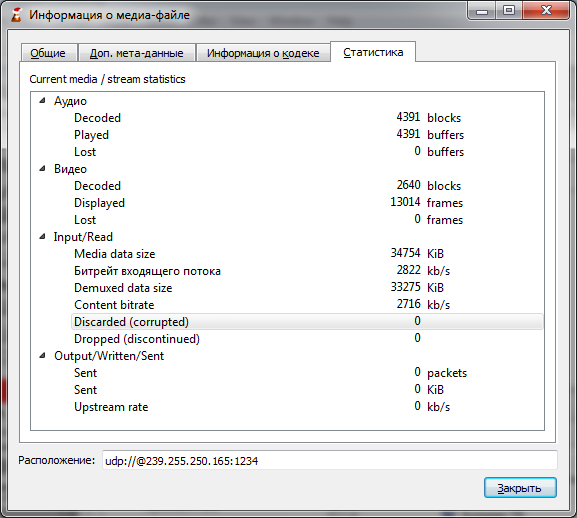Select the Sent packets row
The image size is (577, 518).
point(307,373)
